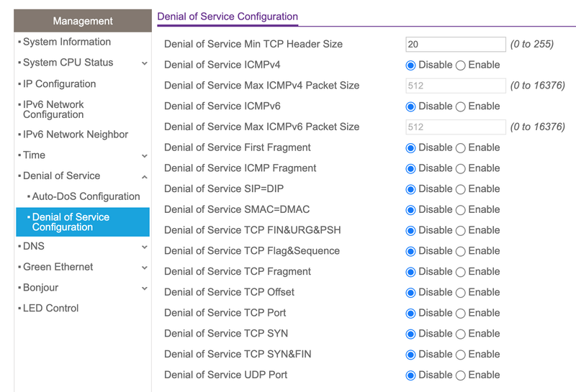
Task: Expand the DNS submenu arrow
Action: tap(145, 247)
